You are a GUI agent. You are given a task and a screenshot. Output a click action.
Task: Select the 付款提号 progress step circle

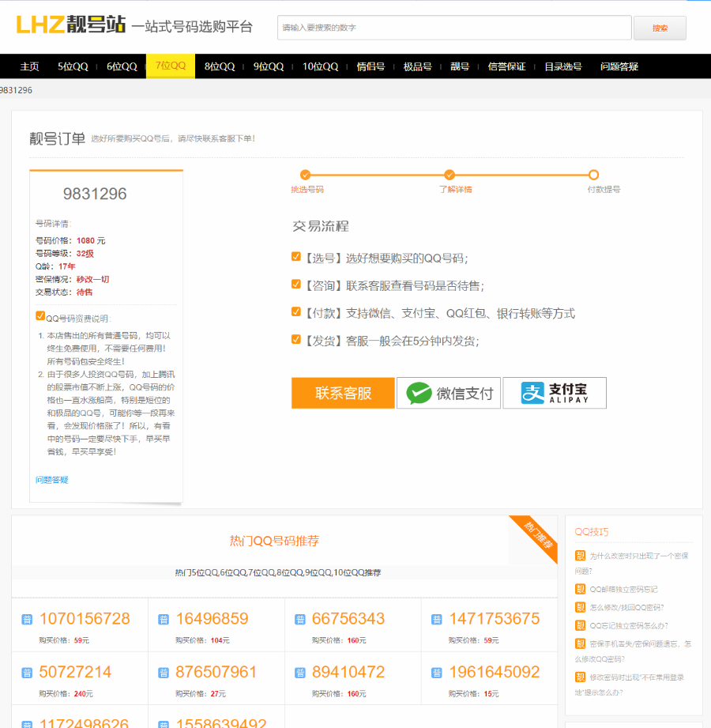[593, 175]
